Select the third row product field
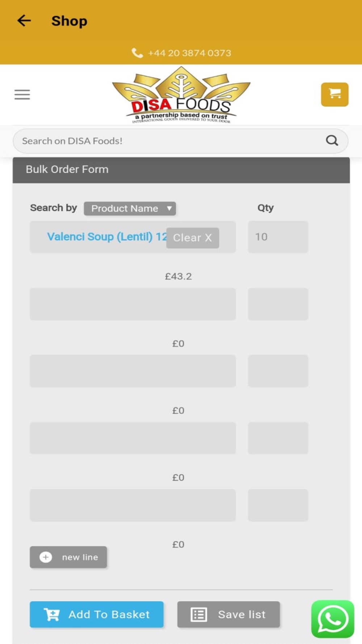Screen dimensions: 362x644 coord(133,371)
